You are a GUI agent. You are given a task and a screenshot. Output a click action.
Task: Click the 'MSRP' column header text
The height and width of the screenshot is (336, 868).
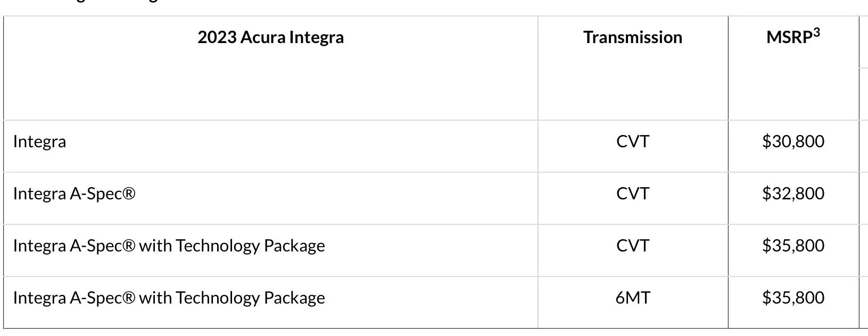click(789, 37)
